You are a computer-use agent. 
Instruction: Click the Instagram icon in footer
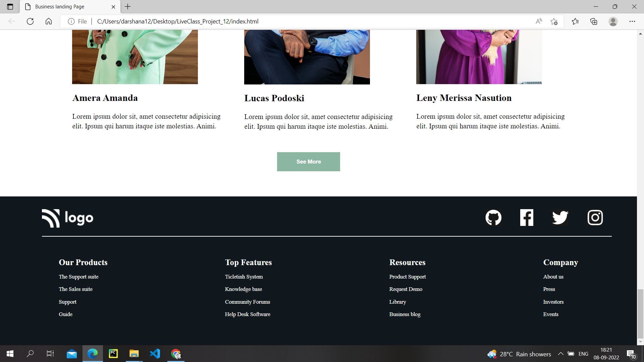pyautogui.click(x=595, y=218)
